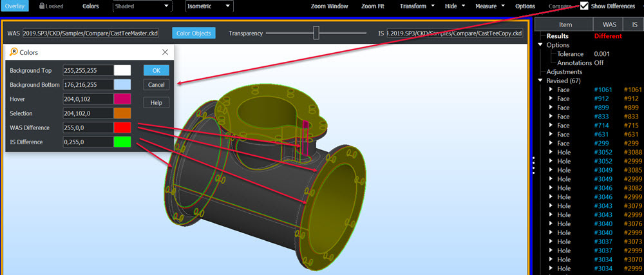This screenshot has width=644, height=275.
Task: Open the Shaded display mode dropdown
Action: [142, 6]
